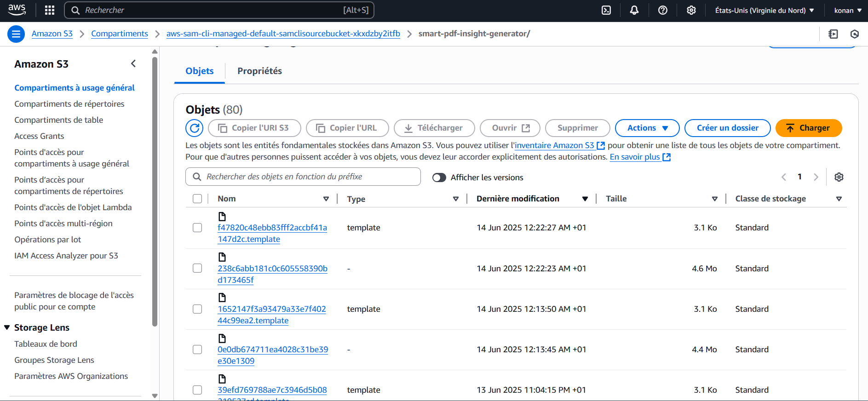The image size is (868, 401).
Task: Check the box for 238c6abb181c0c605558390b
Action: [x=197, y=268]
